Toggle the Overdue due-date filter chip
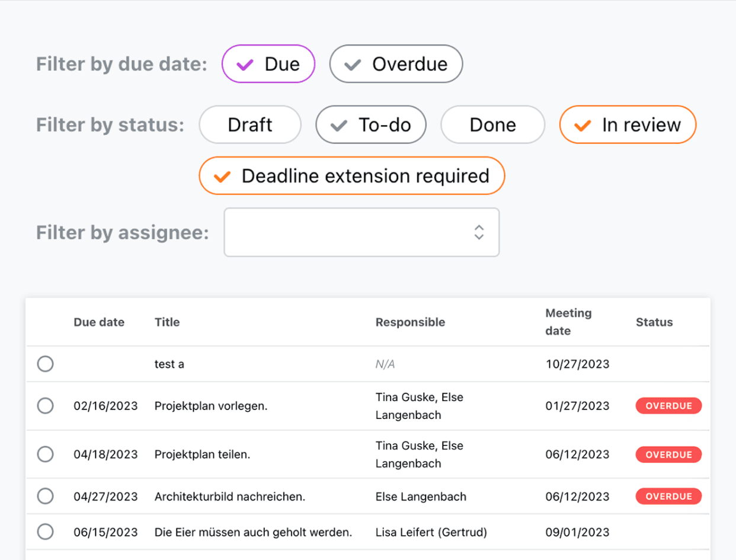The height and width of the screenshot is (560, 736). (x=396, y=64)
